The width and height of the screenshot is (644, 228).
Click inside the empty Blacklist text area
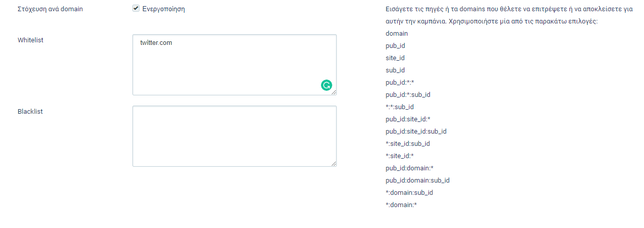pos(234,136)
